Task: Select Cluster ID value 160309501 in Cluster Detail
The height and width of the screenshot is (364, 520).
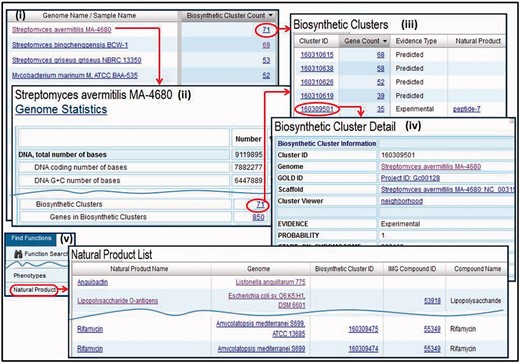Action: 398,155
